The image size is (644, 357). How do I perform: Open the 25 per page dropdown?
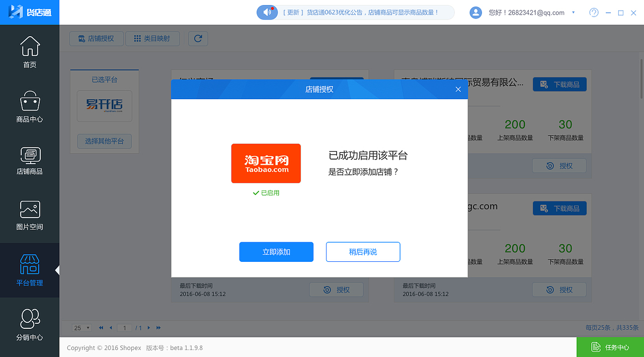82,328
